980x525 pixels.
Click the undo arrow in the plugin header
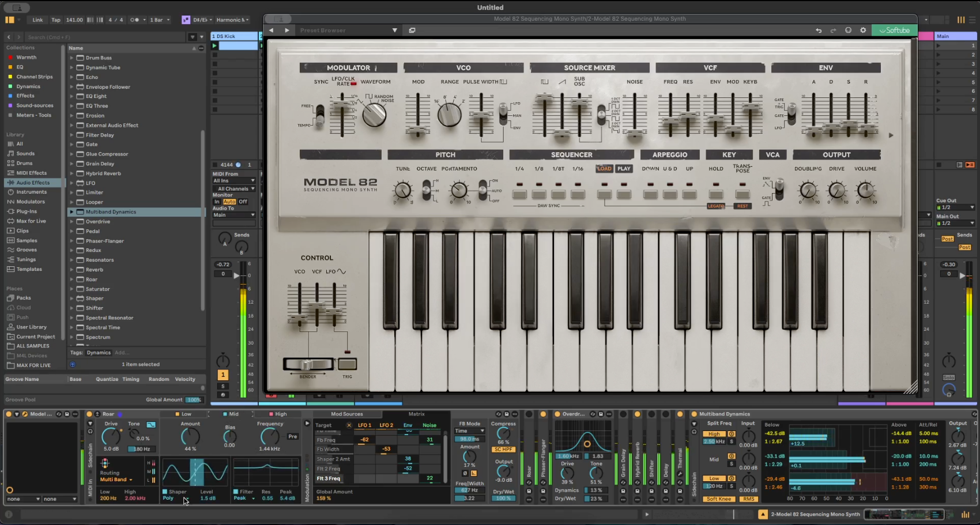pos(819,31)
